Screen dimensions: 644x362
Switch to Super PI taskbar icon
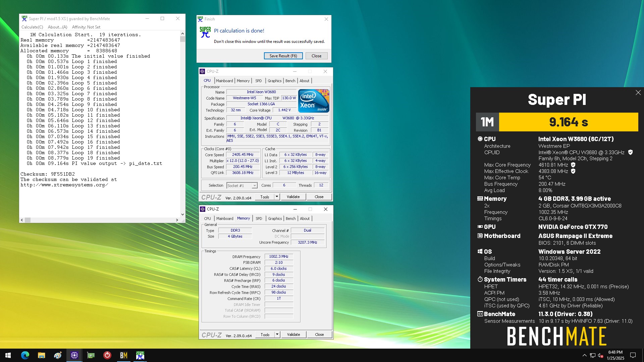pos(140,355)
